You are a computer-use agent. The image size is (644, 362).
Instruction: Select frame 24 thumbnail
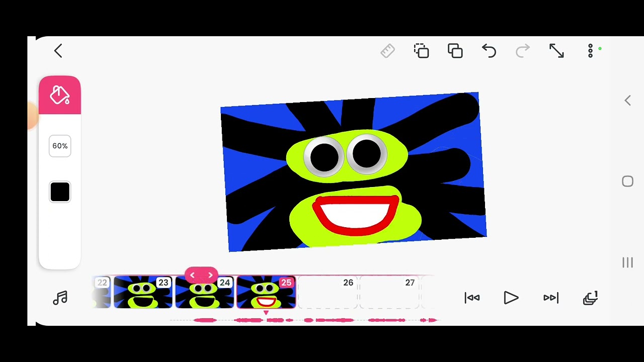coord(204,292)
